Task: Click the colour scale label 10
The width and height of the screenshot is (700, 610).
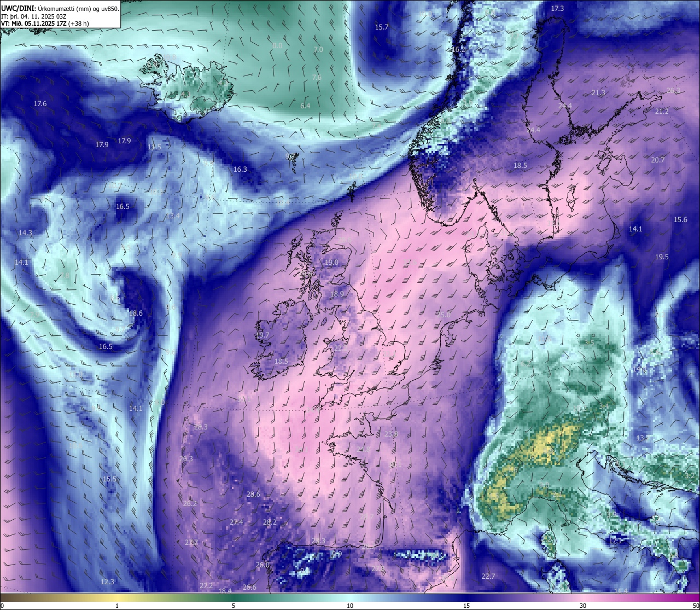Action: (350, 606)
